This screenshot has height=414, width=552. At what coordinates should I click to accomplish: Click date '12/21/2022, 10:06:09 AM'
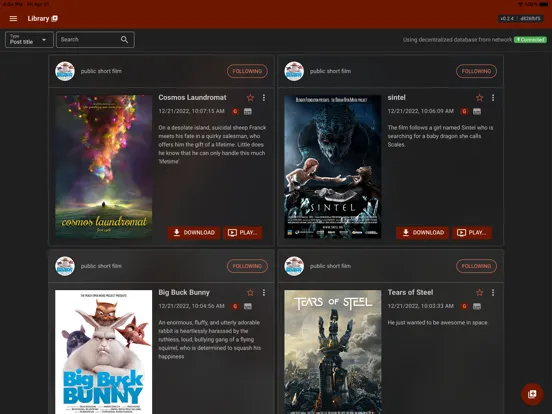(x=420, y=111)
